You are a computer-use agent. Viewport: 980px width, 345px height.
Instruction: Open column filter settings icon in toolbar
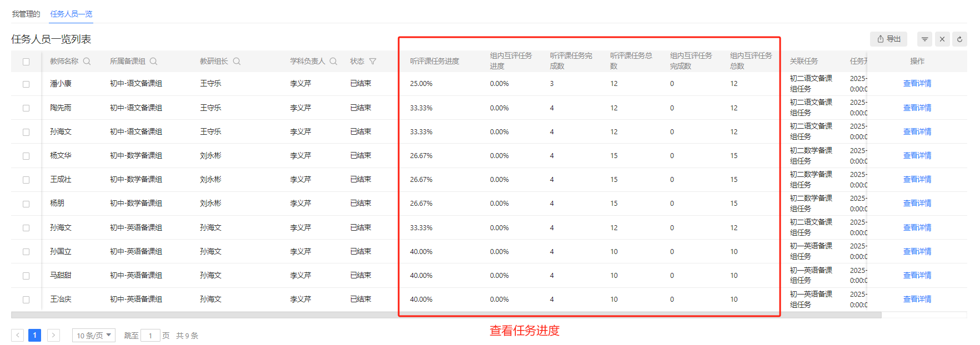point(924,39)
